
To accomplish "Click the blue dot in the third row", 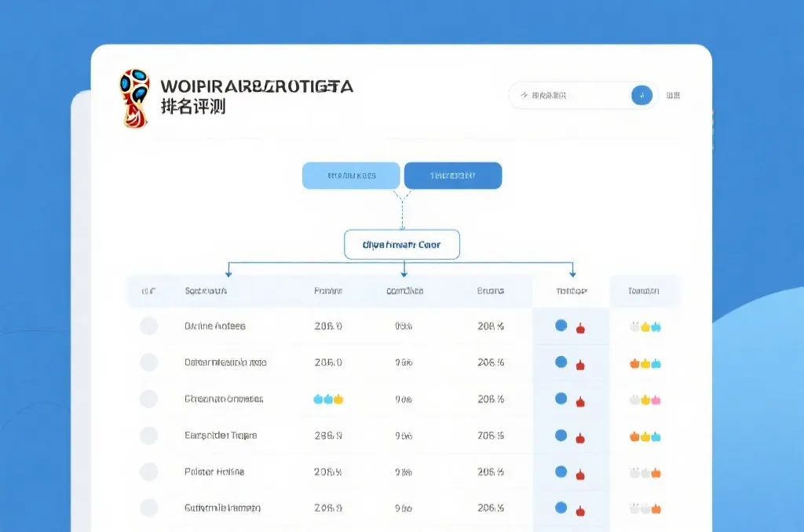I will point(561,399).
